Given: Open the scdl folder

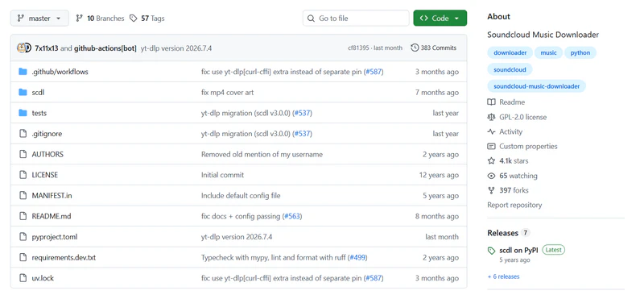Looking at the screenshot, I should (x=38, y=93).
